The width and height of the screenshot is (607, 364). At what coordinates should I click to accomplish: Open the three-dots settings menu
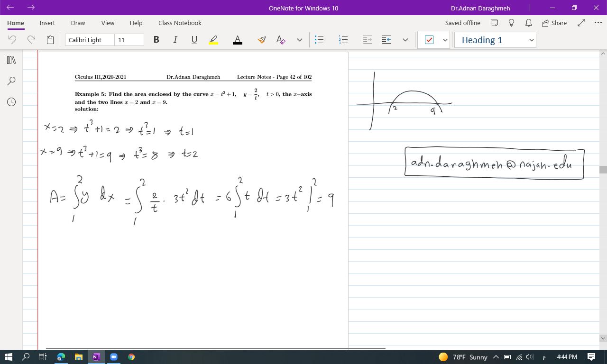tap(598, 23)
